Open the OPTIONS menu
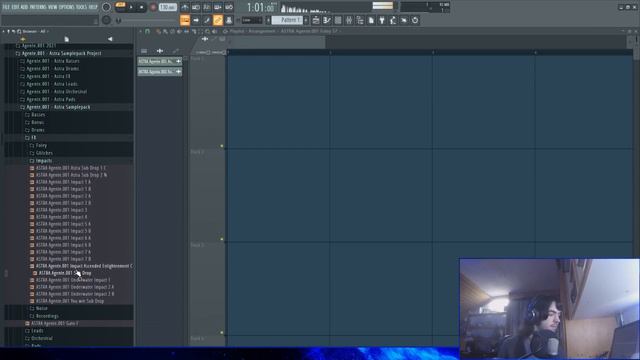Image resolution: width=640 pixels, height=360 pixels. click(67, 7)
